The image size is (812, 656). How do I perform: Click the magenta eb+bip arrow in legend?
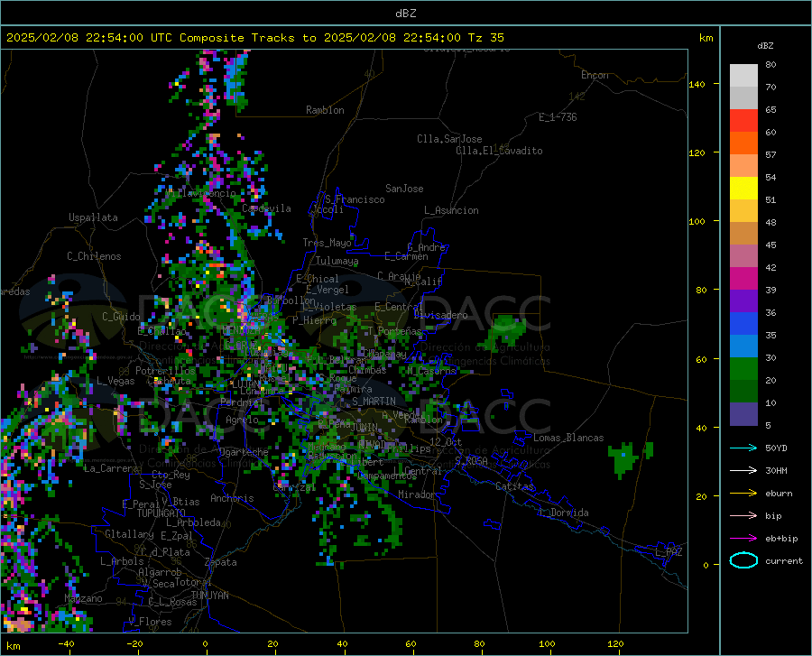coord(743,538)
